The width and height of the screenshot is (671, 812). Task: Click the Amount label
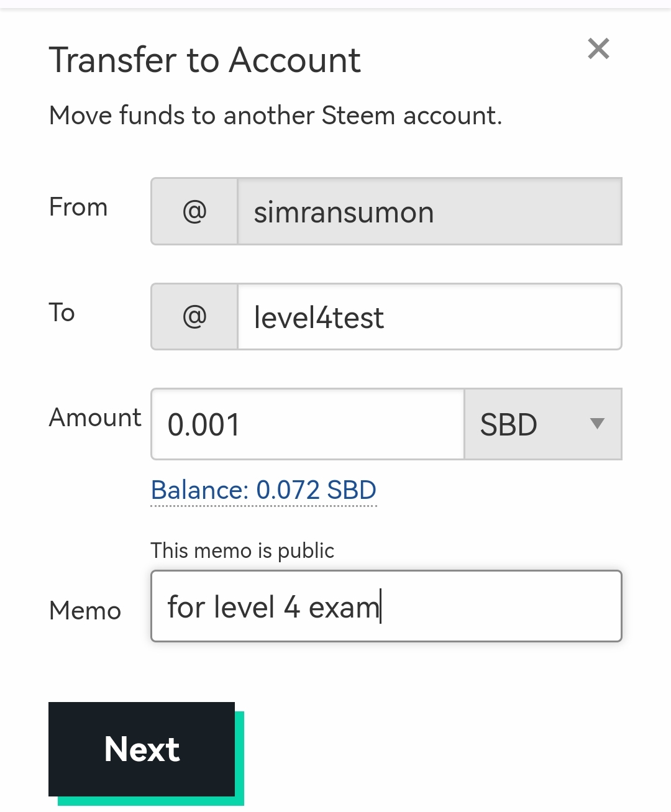(95, 417)
